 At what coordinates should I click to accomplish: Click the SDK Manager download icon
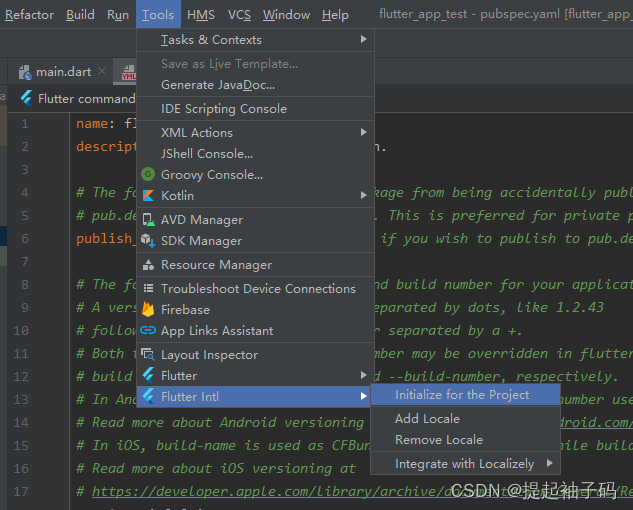point(148,241)
